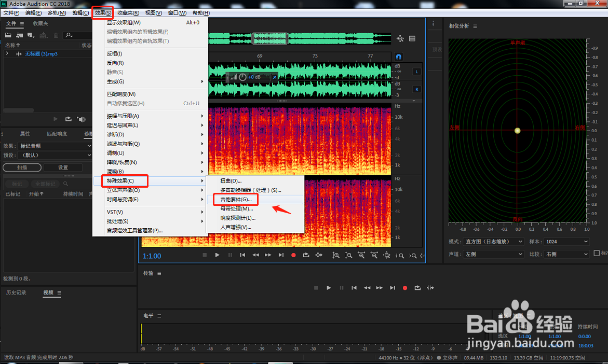Click the open file folder icon in Files panel
608x364 pixels.
(x=8, y=35)
